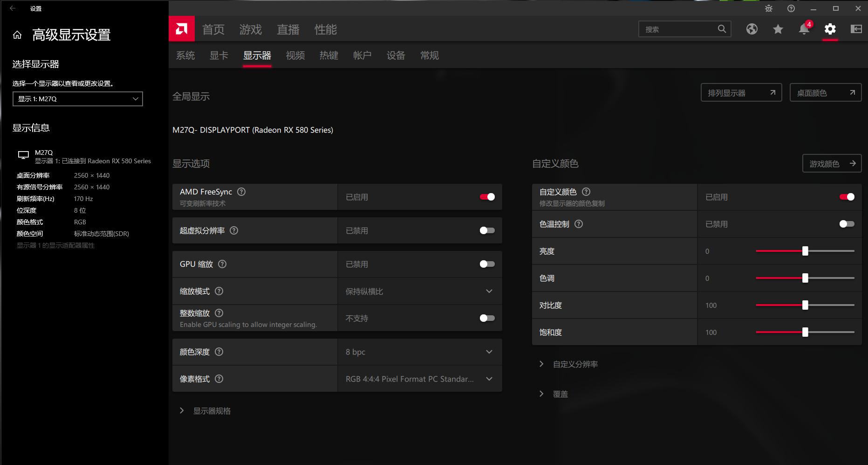The image size is (868, 465).
Task: Open the 显示 1: M27Q display selector
Action: pos(78,99)
